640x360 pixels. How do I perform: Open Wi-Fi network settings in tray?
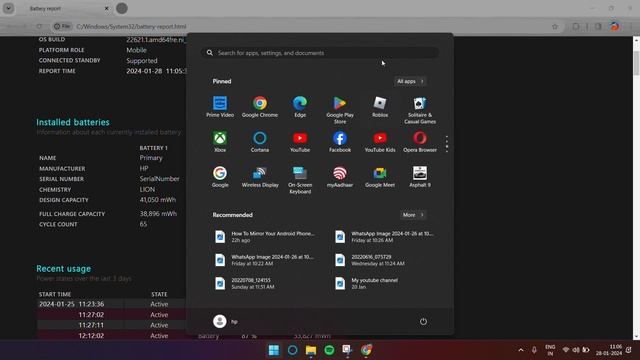click(566, 350)
